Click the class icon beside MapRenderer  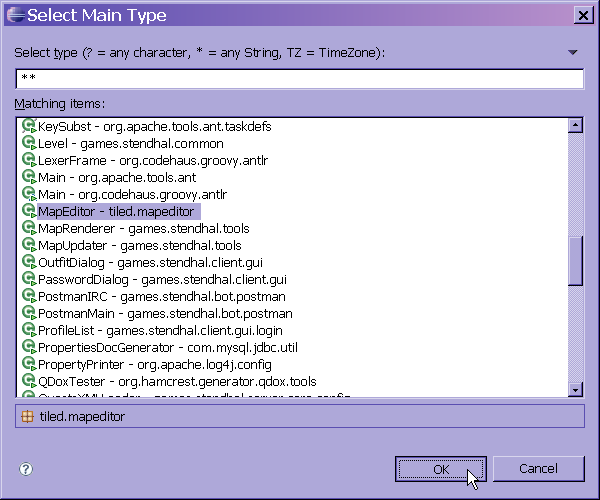(28, 229)
